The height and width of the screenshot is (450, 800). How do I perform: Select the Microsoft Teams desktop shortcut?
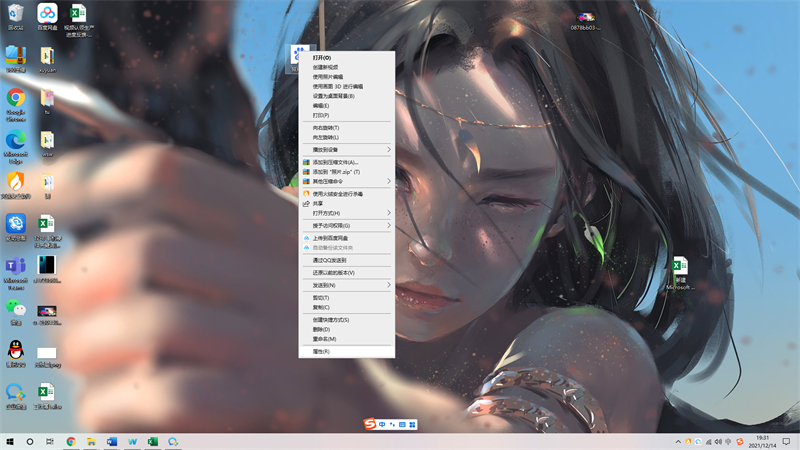[15, 273]
